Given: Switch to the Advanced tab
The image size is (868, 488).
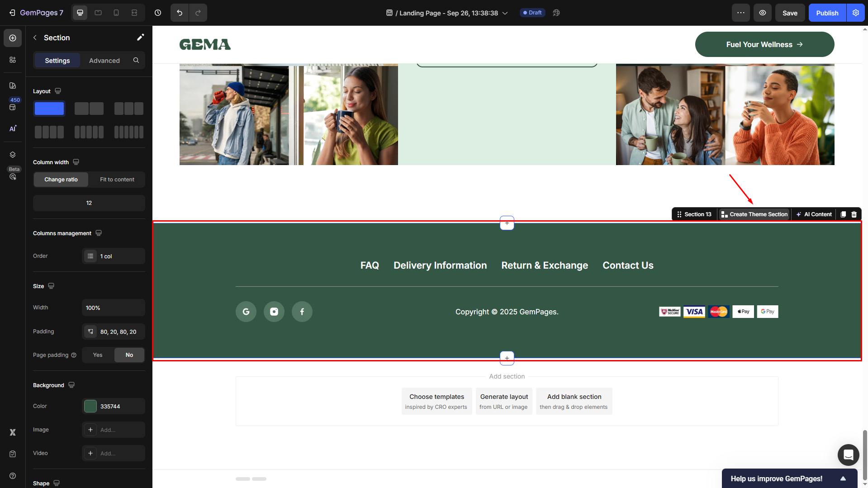Looking at the screenshot, I should coord(104,60).
